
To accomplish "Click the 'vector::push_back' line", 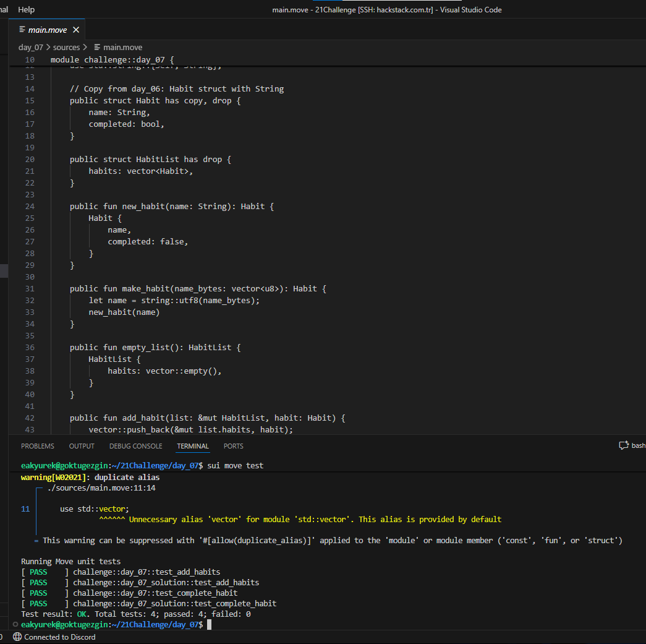I will (x=191, y=430).
